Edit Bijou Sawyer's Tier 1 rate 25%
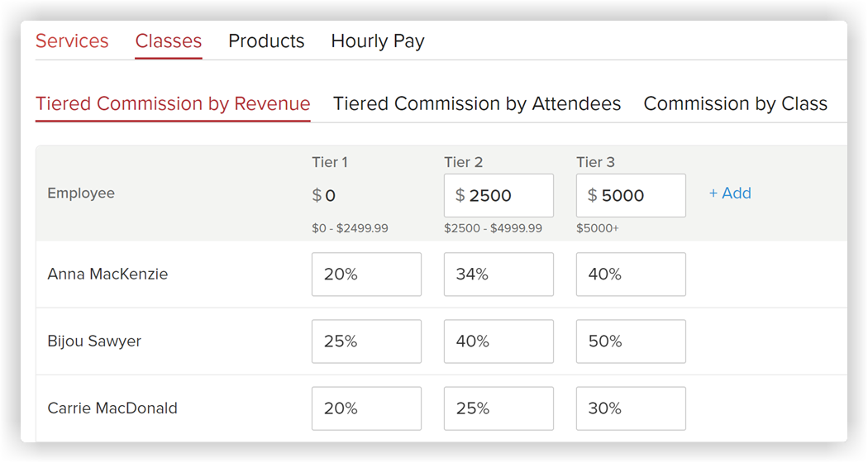Screen dimensions: 868x463 [x=366, y=341]
